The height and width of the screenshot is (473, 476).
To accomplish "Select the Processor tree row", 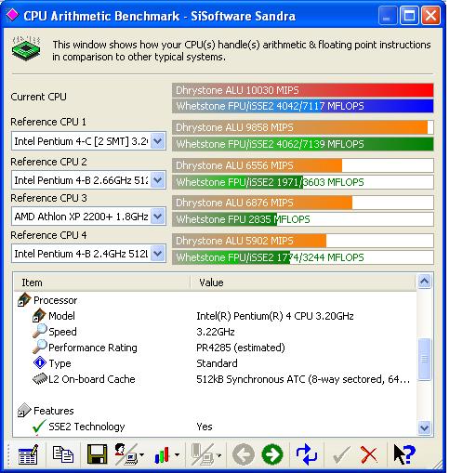I will point(55,300).
